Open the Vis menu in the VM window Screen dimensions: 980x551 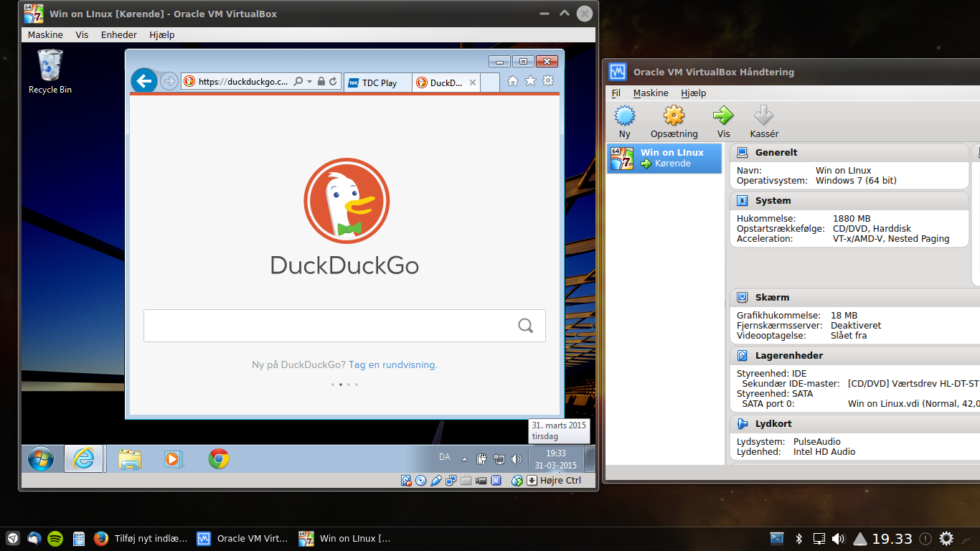pos(82,34)
